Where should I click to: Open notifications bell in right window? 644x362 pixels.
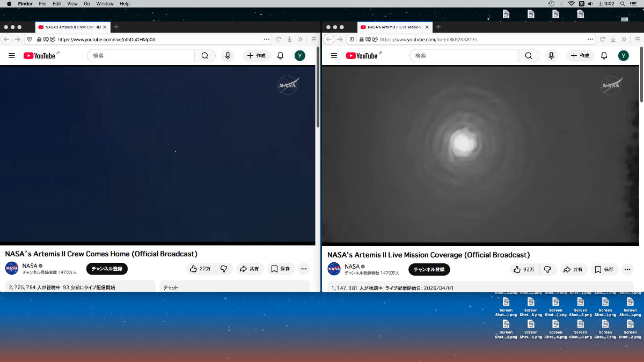pyautogui.click(x=604, y=56)
